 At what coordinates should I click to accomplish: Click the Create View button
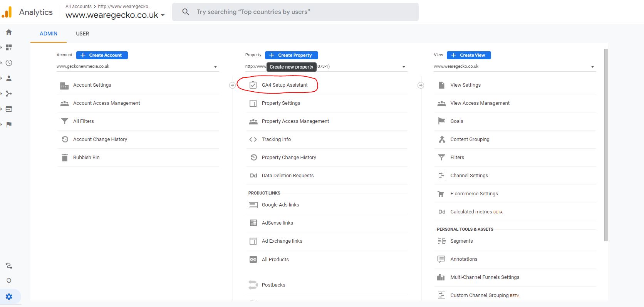point(469,55)
